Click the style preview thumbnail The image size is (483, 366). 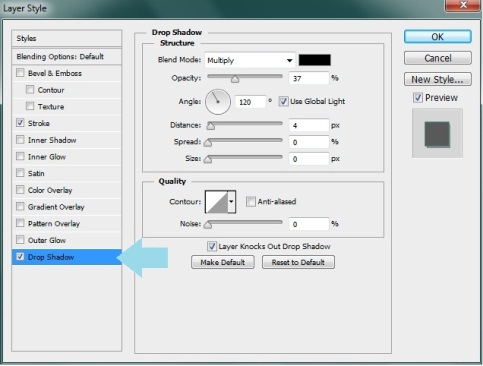(437, 134)
